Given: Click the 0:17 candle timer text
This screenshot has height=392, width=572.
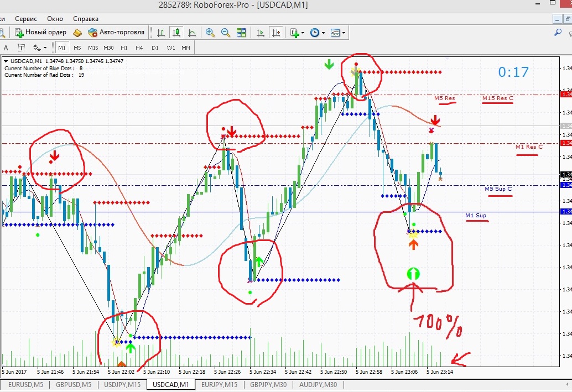Looking at the screenshot, I should pos(513,72).
